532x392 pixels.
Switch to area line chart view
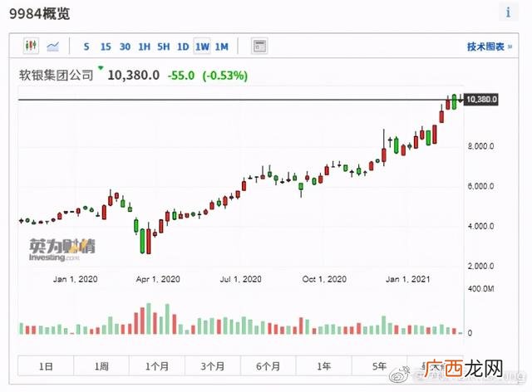click(x=53, y=46)
